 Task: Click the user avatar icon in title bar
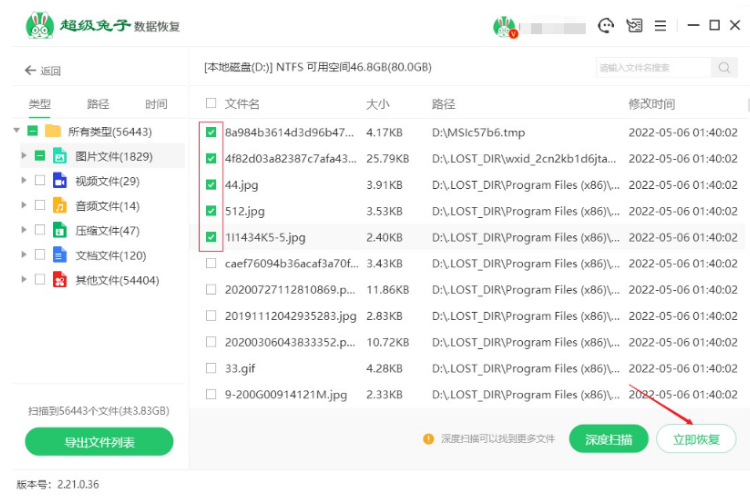pyautogui.click(x=505, y=27)
